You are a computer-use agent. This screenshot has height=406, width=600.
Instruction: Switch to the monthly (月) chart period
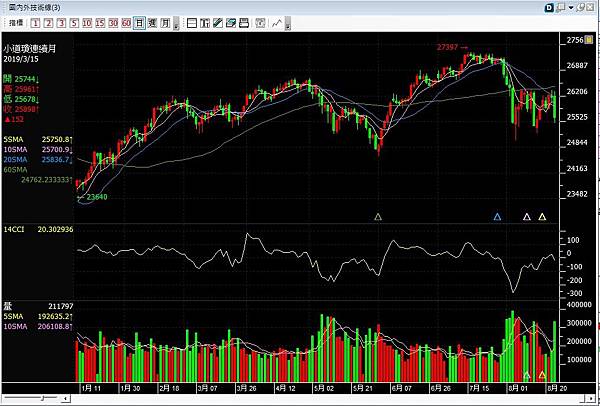pyautogui.click(x=165, y=23)
